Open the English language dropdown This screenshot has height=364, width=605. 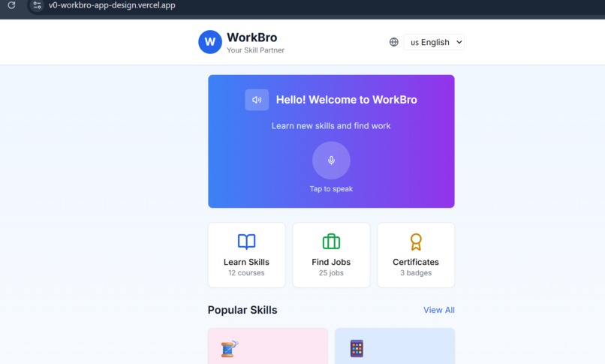tap(434, 42)
